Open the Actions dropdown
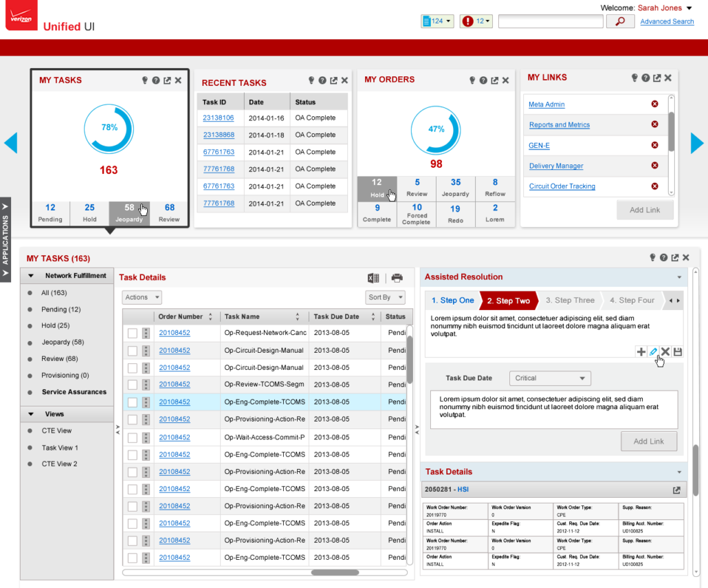Viewport: 708px width, 588px height. 142,297
